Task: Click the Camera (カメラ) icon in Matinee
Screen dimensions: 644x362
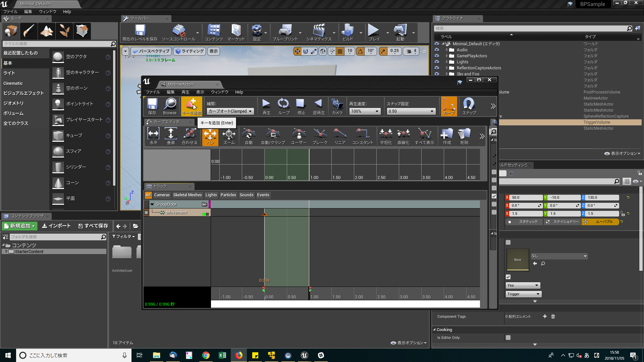Action: coord(337,106)
